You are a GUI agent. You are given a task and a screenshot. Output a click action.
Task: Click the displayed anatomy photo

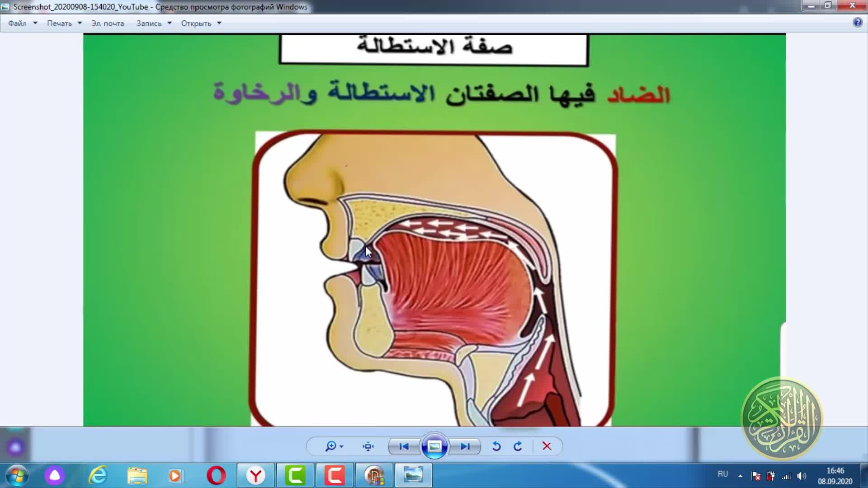tap(434, 230)
